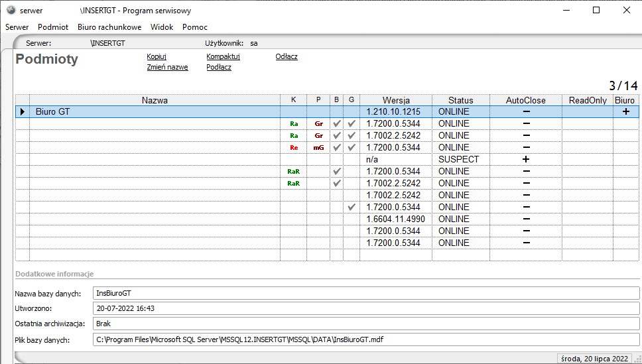Screen dimensions: 642x364
Task: Click the Nazwa bazy danych field
Action: (x=365, y=293)
